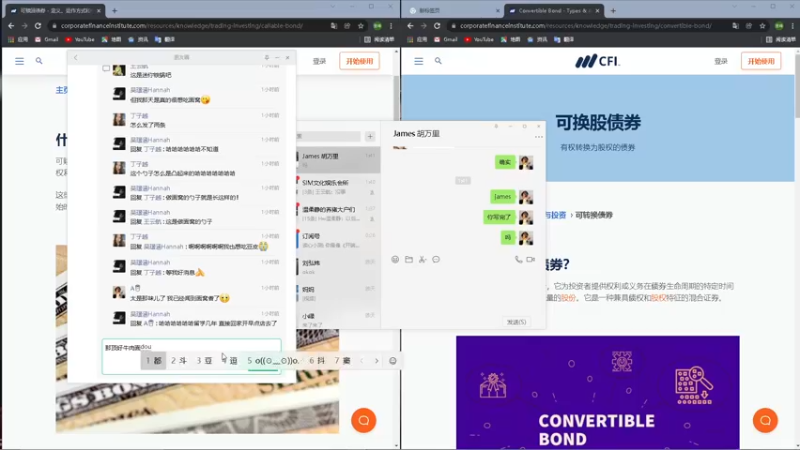This screenshot has width=800, height=450.
Task: Go back in the comments popup window
Action: [x=76, y=58]
